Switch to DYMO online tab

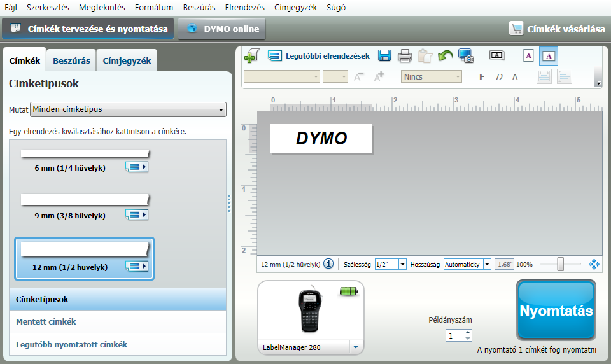pos(221,29)
